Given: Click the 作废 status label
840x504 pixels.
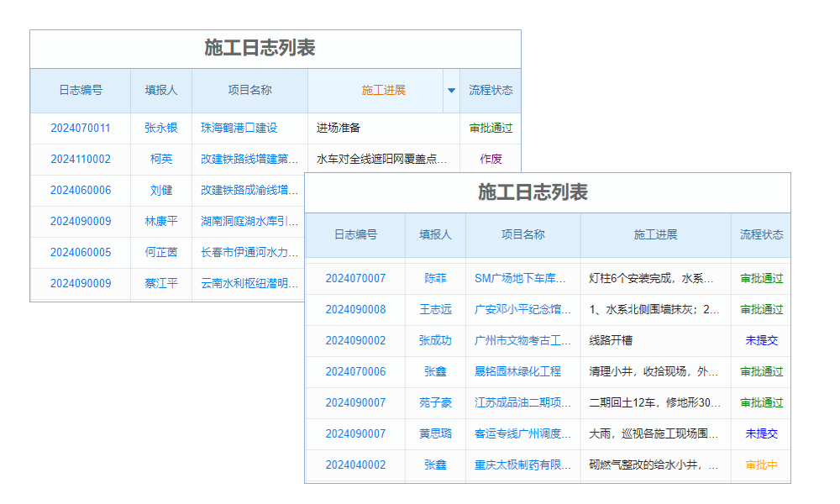Looking at the screenshot, I should coord(490,159).
